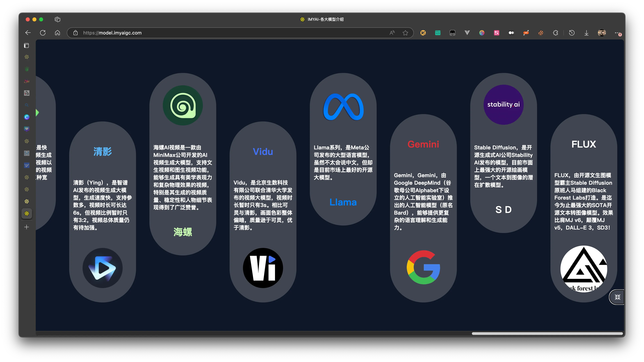This screenshot has width=644, height=362.
Task: Click the Google DeepMind description text
Action: (x=423, y=202)
